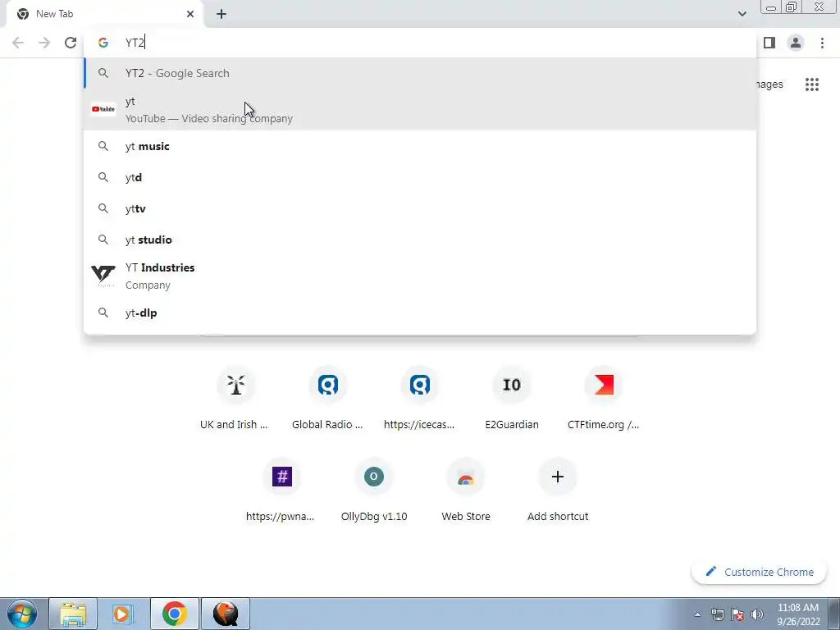Open the profile avatar menu
This screenshot has height=630, width=840.
tap(796, 43)
